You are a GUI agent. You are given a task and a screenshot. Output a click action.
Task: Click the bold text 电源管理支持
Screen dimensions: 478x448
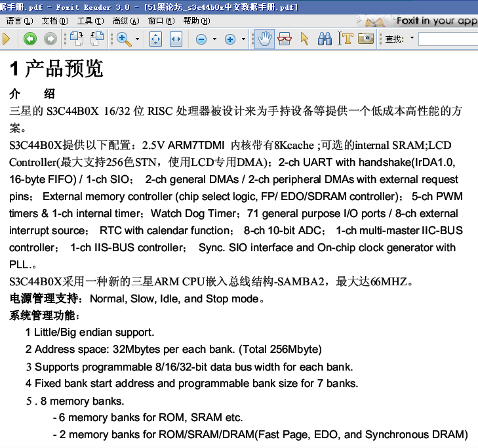44,298
